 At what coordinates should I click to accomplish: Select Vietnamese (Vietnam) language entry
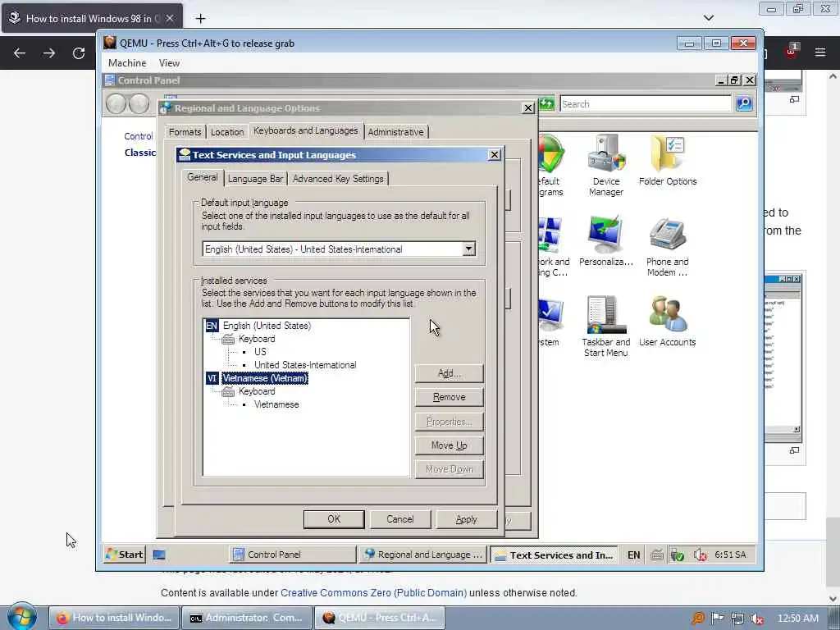265,377
